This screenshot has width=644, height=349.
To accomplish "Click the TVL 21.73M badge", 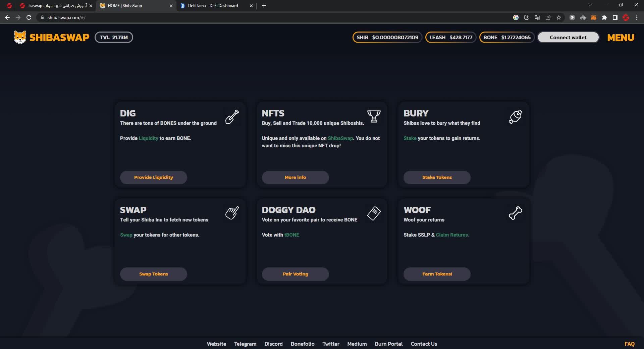I will tap(114, 37).
